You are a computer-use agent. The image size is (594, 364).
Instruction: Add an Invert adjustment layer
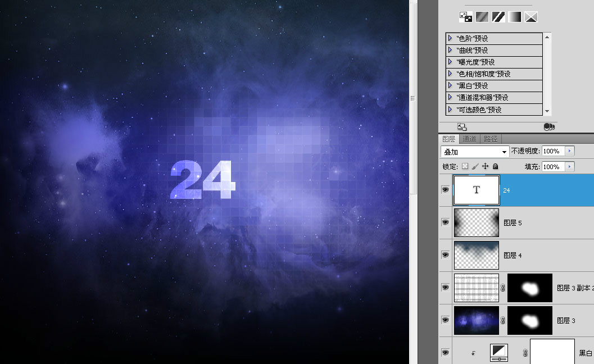tap(465, 17)
